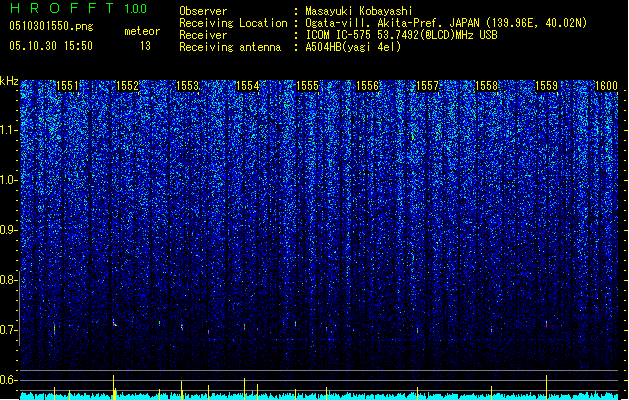Click the timestamp 05.10.30 15:50
This screenshot has width=629, height=400.
(51, 46)
